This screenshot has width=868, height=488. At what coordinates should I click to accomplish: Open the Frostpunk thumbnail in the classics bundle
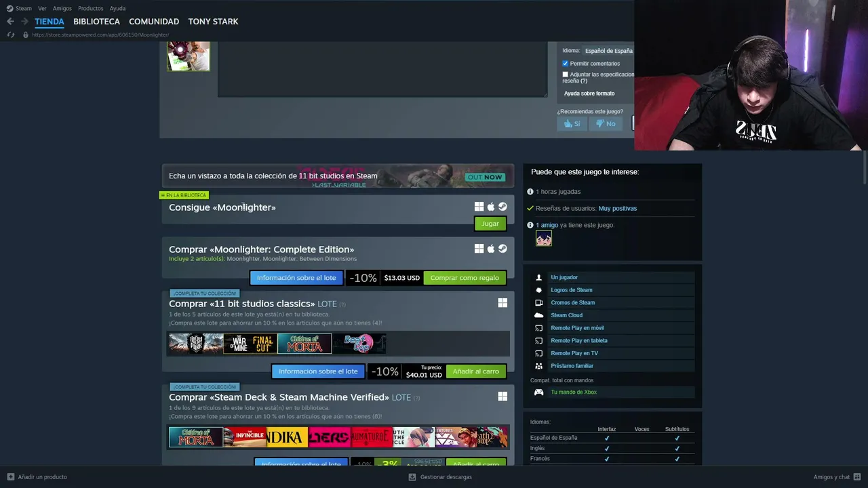point(196,344)
